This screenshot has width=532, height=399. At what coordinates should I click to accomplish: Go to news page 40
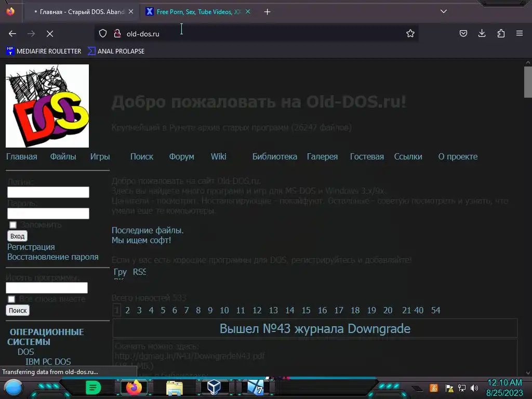click(x=419, y=310)
